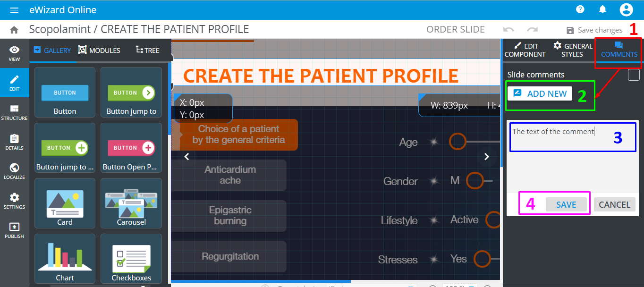
Task: Click the Age slider handle
Action: [458, 141]
